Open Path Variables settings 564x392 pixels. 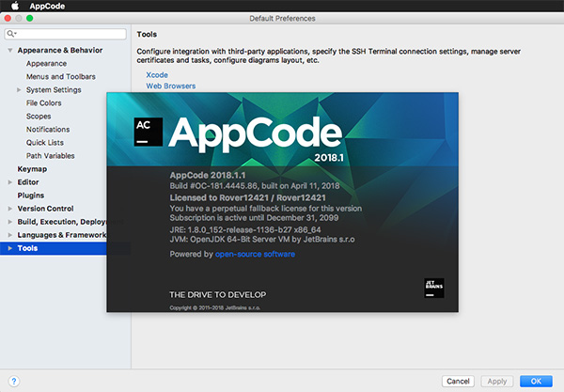click(x=51, y=156)
